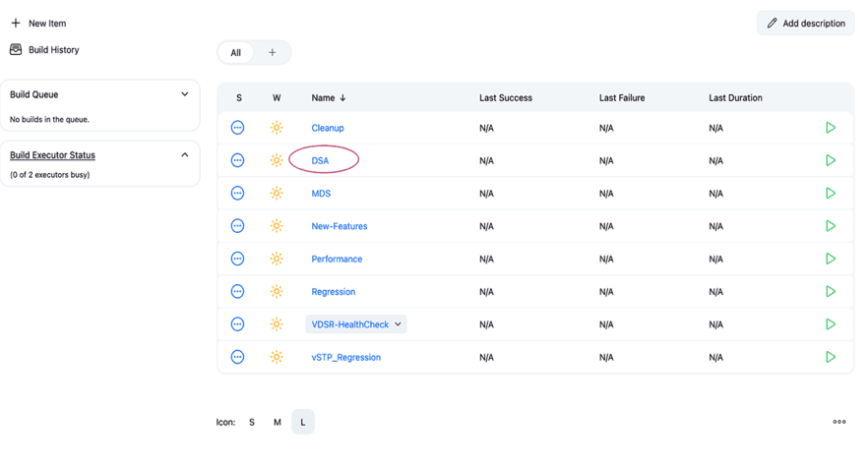The width and height of the screenshot is (868, 466).
Task: Open the VDSR-HealthCheck job dropdown menu
Action: point(398,324)
